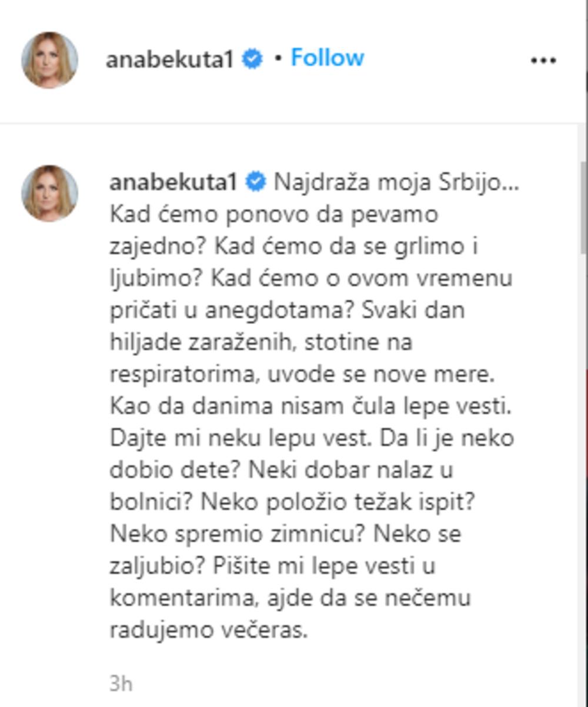
Task: Click the closing line 'radujemo večeras.'
Action: [209, 630]
